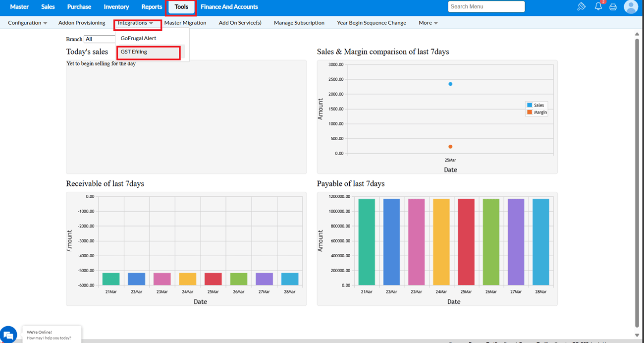644x343 pixels.
Task: Click the Sales legend blue marker
Action: coord(530,105)
